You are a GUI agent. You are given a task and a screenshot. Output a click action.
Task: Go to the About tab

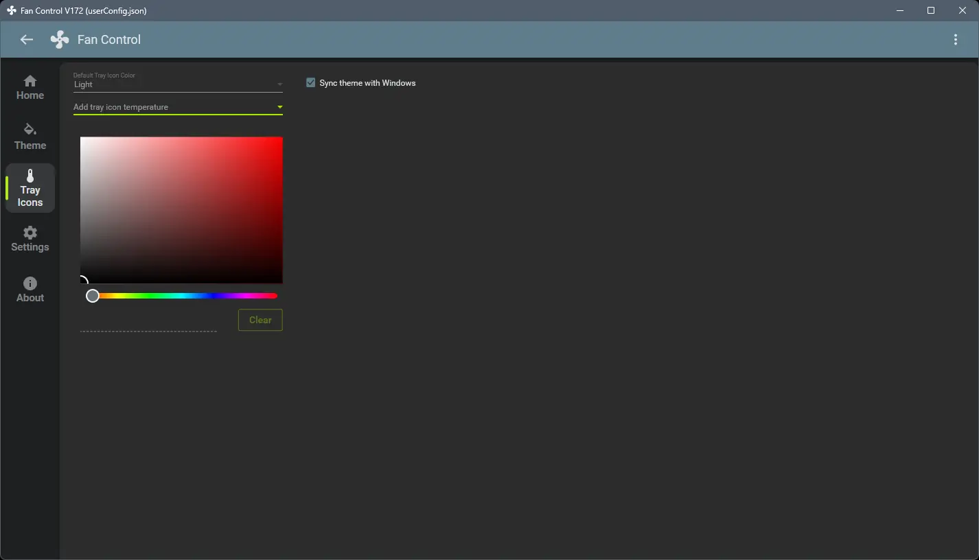[x=30, y=290]
